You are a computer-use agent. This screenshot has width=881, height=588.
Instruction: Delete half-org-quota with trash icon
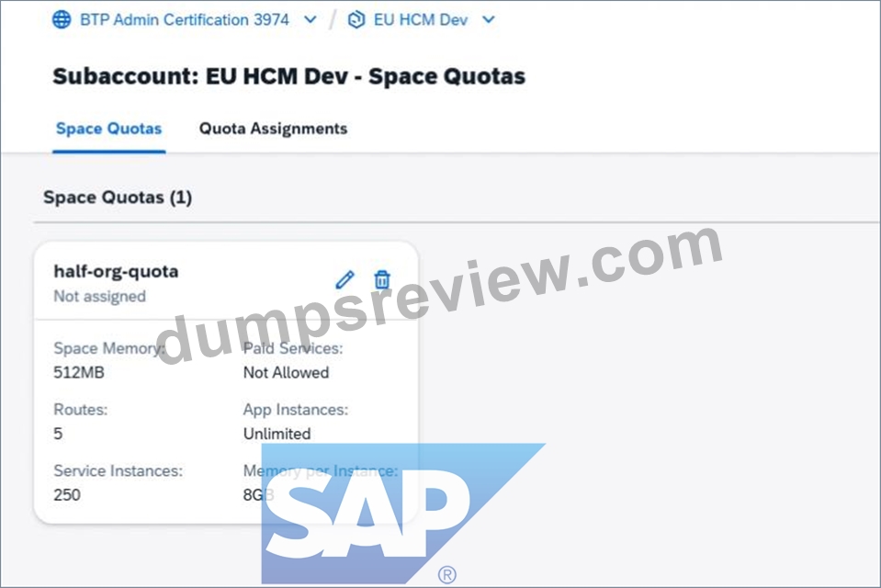[382, 279]
